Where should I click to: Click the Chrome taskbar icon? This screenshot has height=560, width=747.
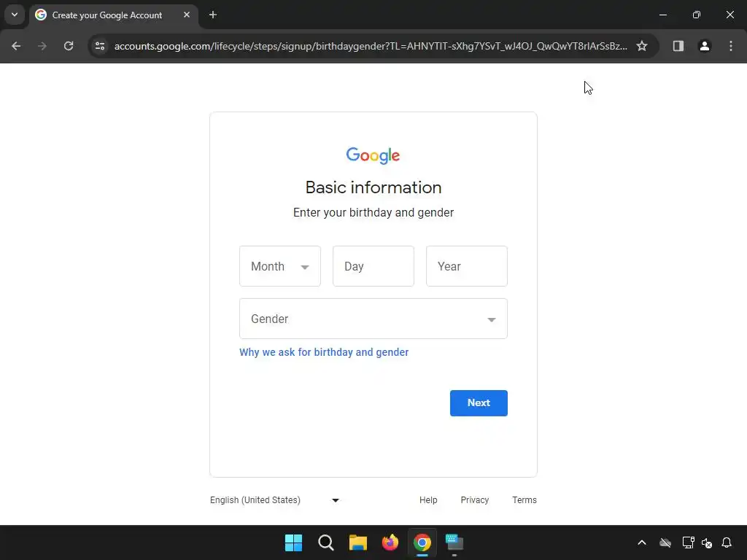[422, 542]
